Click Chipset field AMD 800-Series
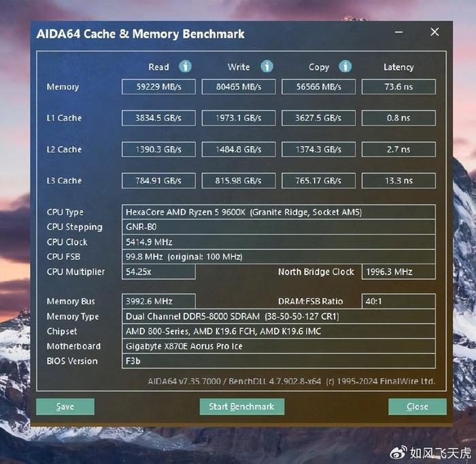 [278, 331]
